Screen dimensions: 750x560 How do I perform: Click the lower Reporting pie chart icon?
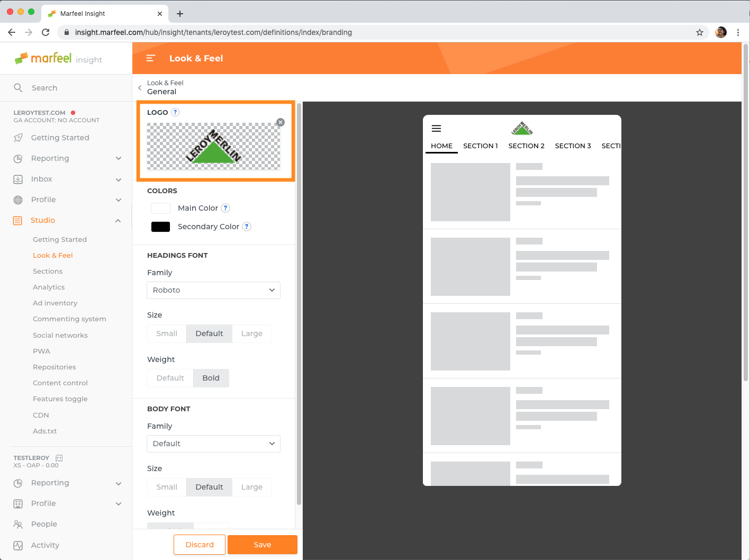pos(18,483)
